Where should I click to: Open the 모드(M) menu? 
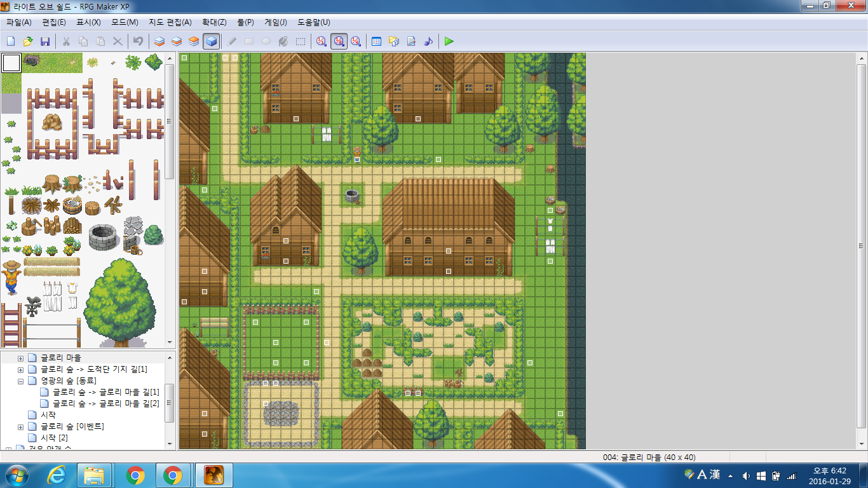(125, 22)
